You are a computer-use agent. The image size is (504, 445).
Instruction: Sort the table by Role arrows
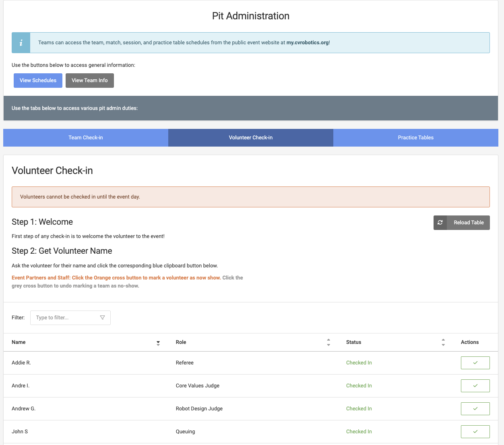point(328,342)
